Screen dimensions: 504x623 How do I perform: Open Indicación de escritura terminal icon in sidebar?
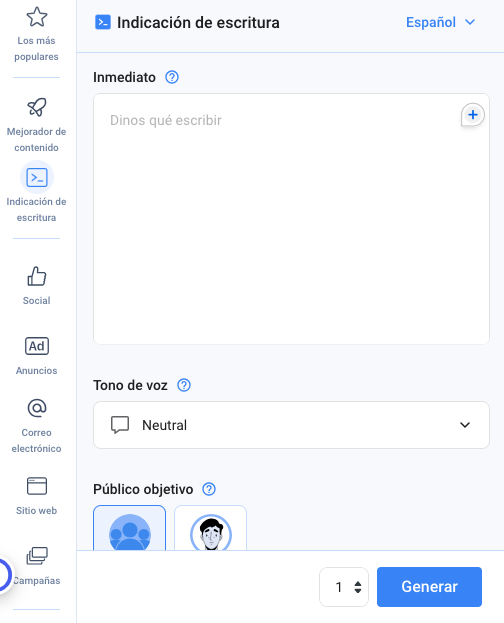37,177
